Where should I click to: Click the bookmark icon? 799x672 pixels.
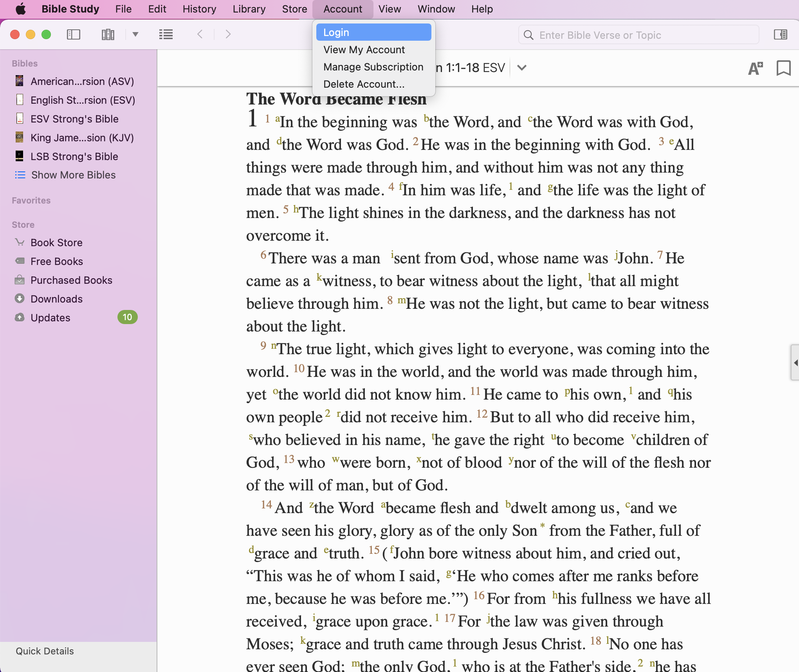click(783, 68)
